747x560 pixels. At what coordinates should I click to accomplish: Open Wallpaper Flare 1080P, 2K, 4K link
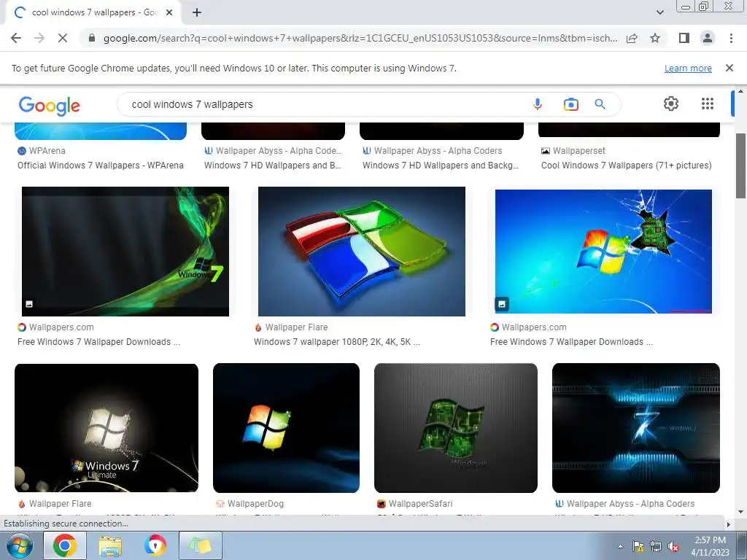(x=337, y=341)
